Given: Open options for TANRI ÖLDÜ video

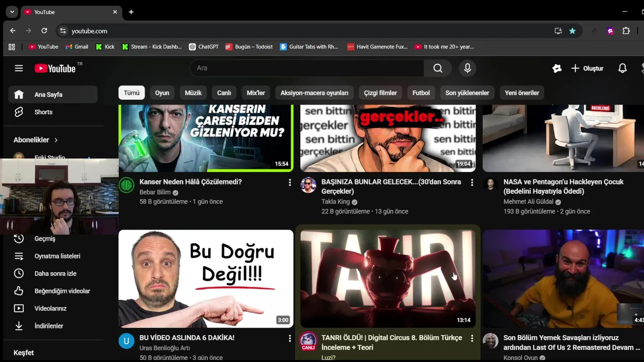Looking at the screenshot, I should (471, 339).
